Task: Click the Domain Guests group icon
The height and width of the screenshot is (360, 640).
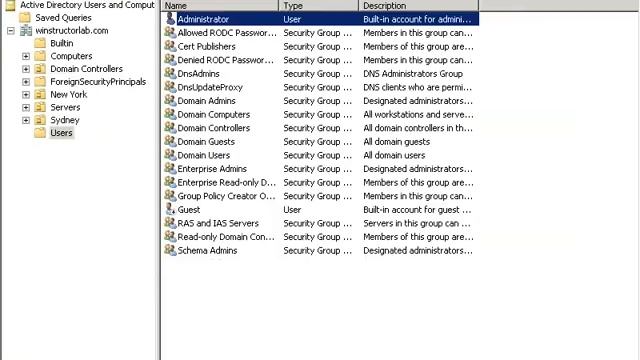Action: pyautogui.click(x=170, y=141)
